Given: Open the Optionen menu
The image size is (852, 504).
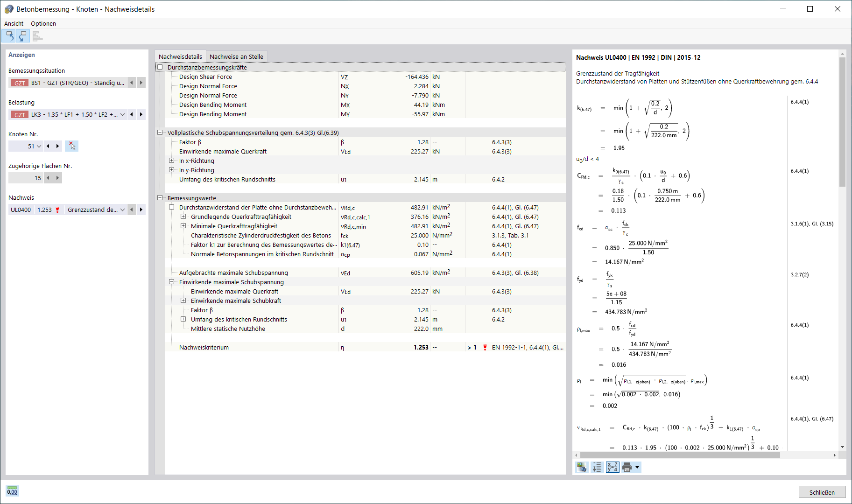Looking at the screenshot, I should (x=43, y=23).
